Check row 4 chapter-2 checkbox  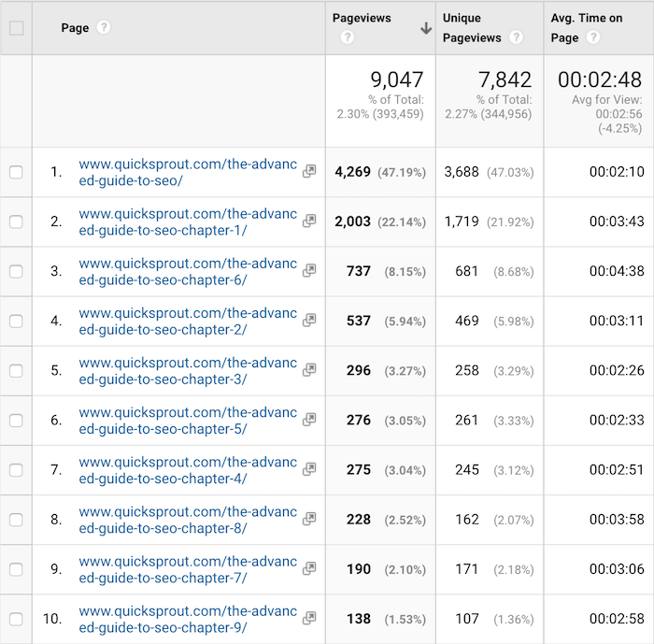[16, 321]
